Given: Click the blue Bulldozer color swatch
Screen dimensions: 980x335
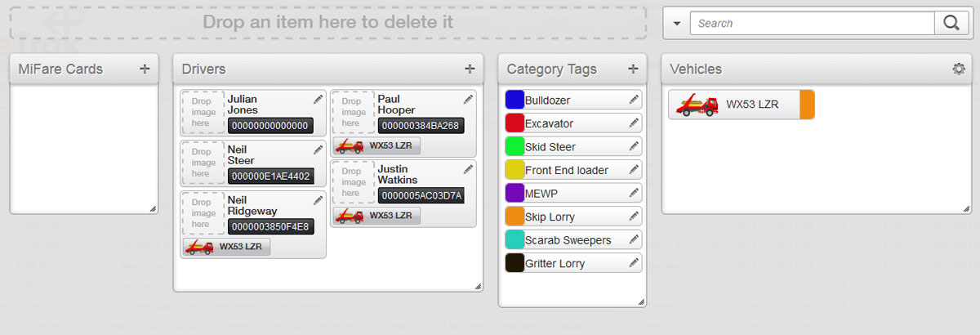Looking at the screenshot, I should pos(514,100).
